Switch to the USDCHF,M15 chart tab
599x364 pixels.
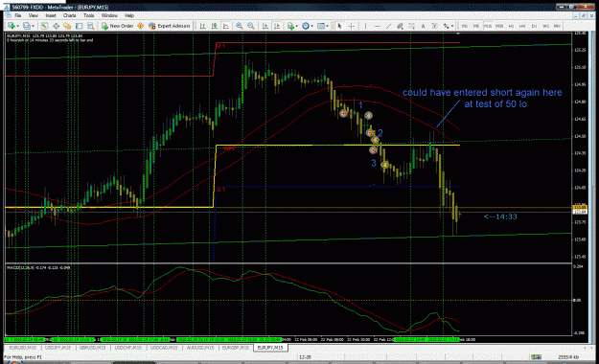pyautogui.click(x=128, y=348)
